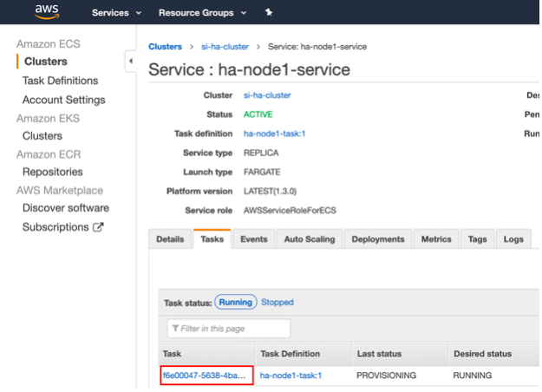The image size is (542, 392).
Task: Open task definition ha-node1-task:1 in service details
Action: click(x=274, y=134)
